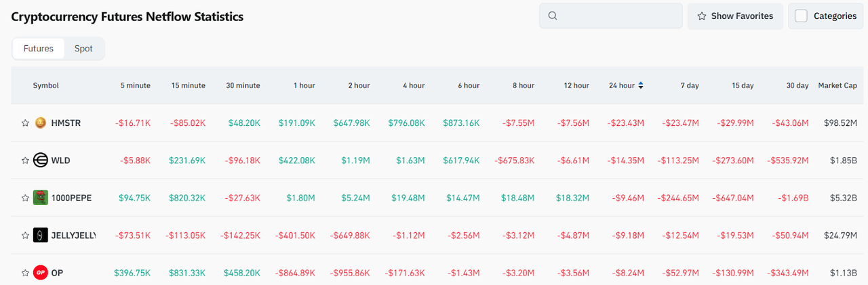The height and width of the screenshot is (285, 868).
Task: Toggle Show Favorites filter
Action: point(735,16)
